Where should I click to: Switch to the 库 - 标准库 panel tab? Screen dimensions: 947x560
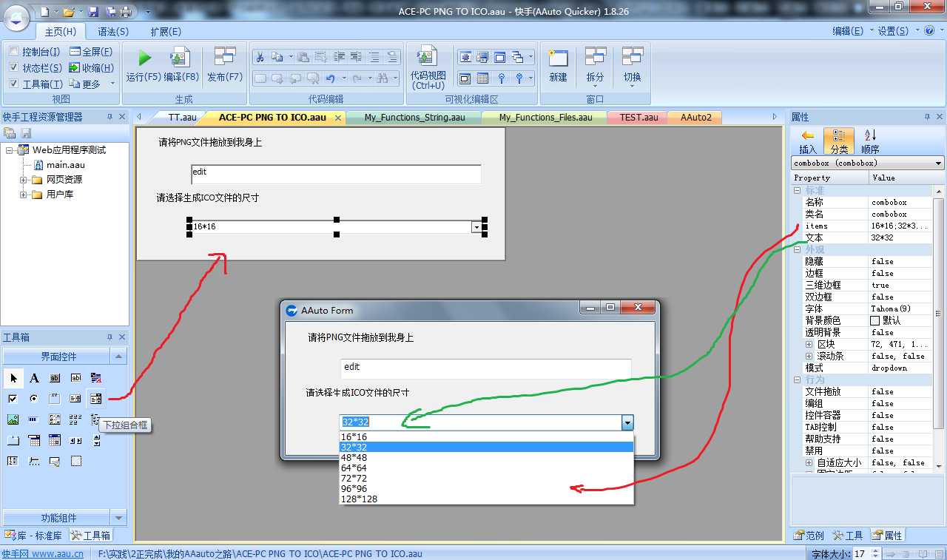tap(33, 536)
